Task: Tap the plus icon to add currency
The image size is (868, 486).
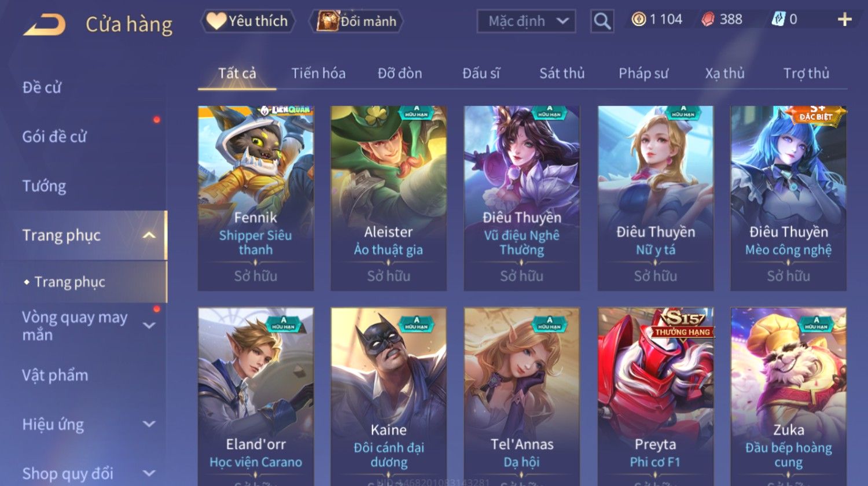Action: [845, 20]
